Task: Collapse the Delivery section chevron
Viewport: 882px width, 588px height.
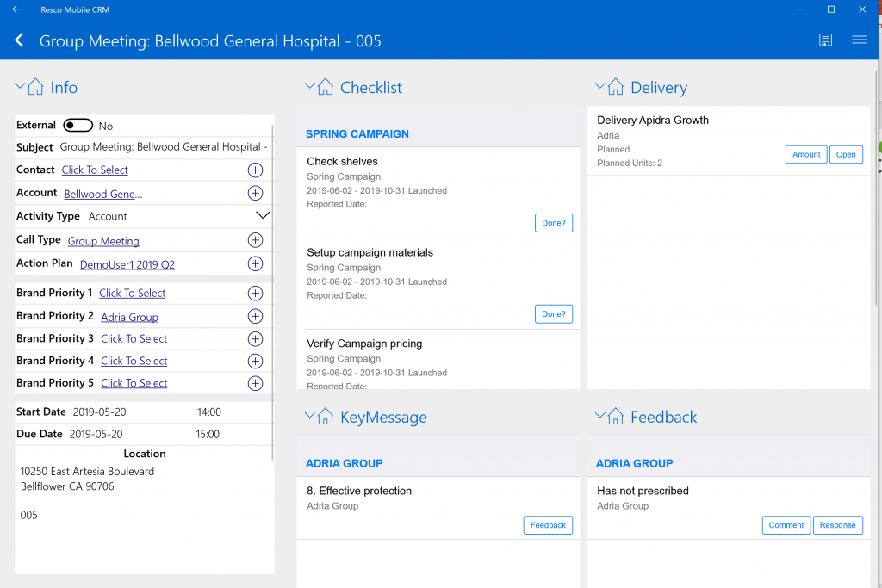Action: (x=599, y=86)
